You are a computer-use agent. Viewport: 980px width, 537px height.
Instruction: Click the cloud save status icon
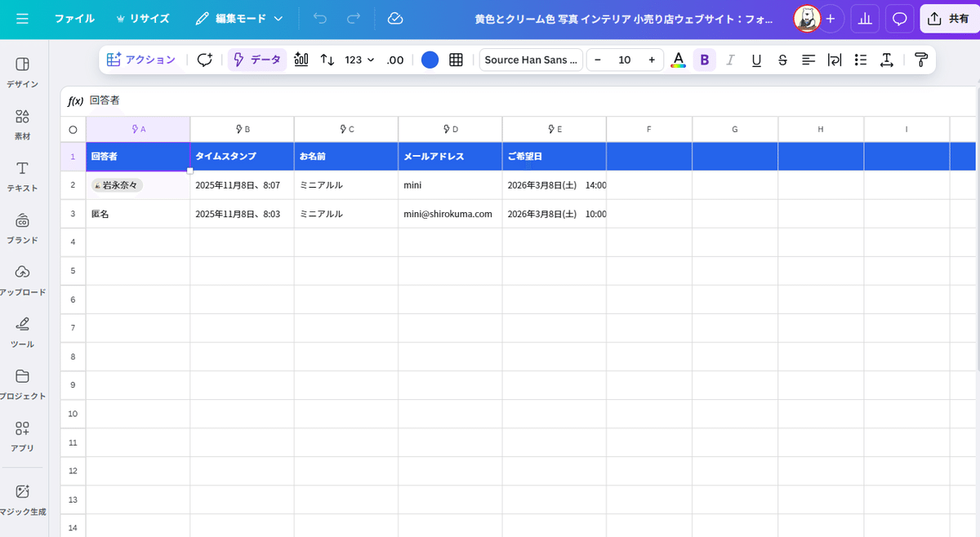coord(395,19)
